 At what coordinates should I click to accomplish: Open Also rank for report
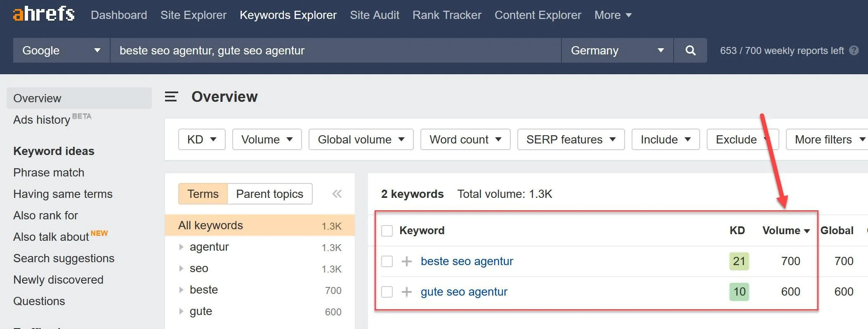[x=45, y=215]
